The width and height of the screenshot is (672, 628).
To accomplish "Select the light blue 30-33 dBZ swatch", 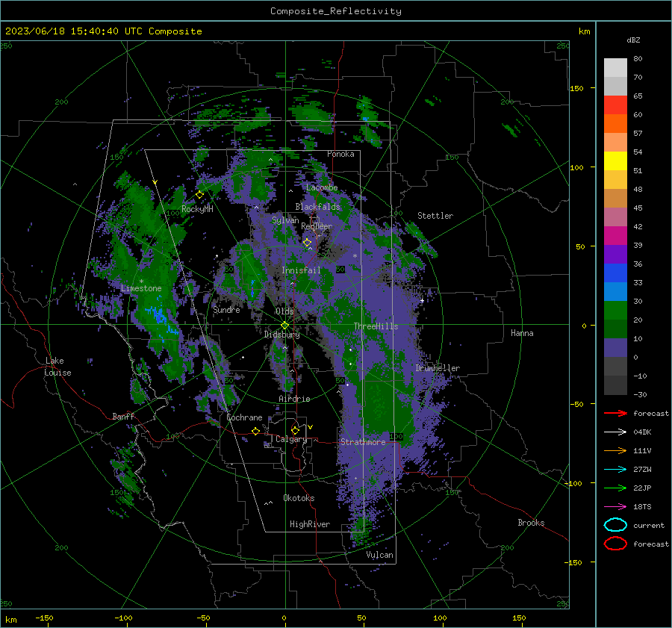I will click(x=615, y=292).
